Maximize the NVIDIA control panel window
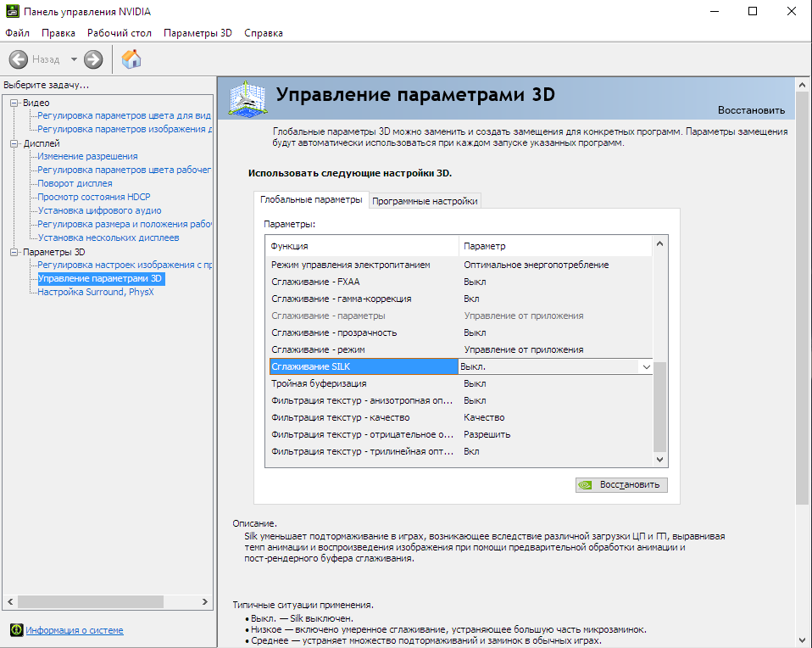 point(753,11)
